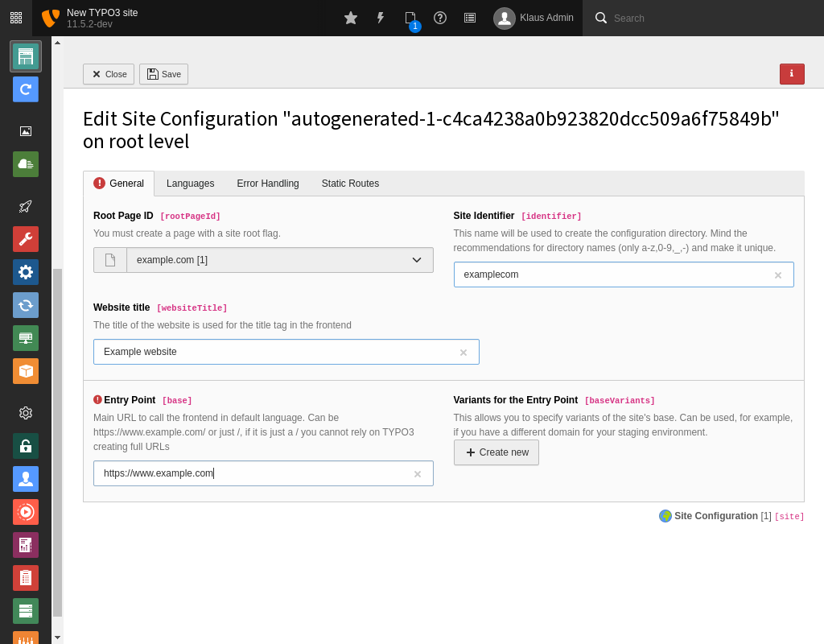Screen dimensions: 824x644
Task: Open the Sites module in sidebar
Action: [x=26, y=56]
